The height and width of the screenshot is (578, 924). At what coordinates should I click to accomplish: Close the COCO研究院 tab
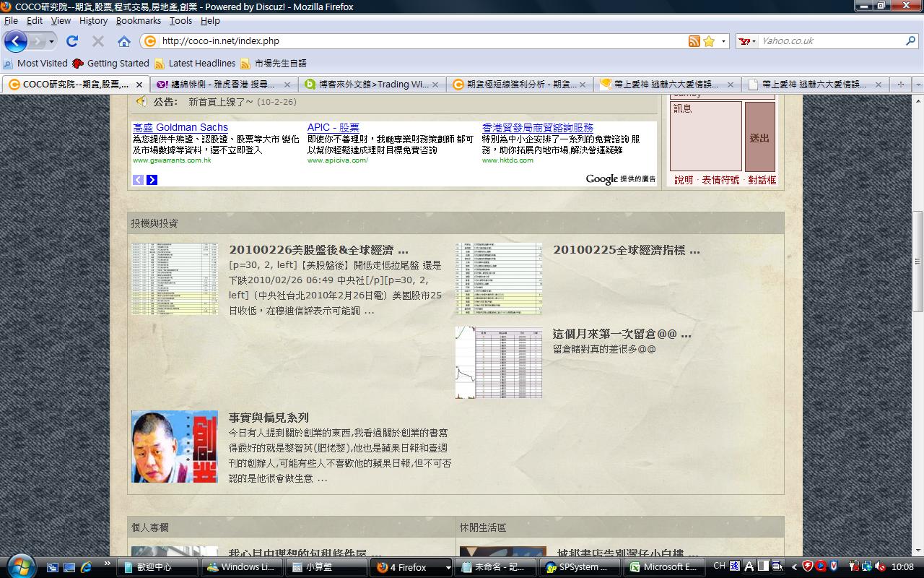click(x=139, y=85)
